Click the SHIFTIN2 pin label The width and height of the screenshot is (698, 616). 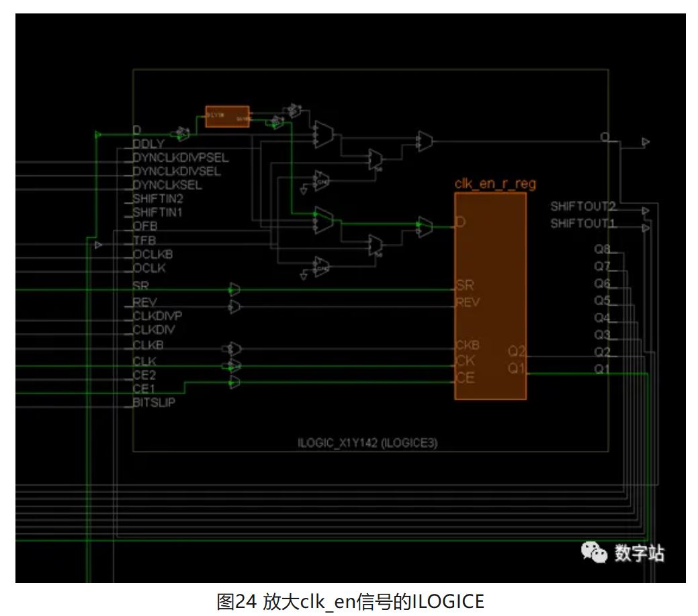pyautogui.click(x=158, y=199)
